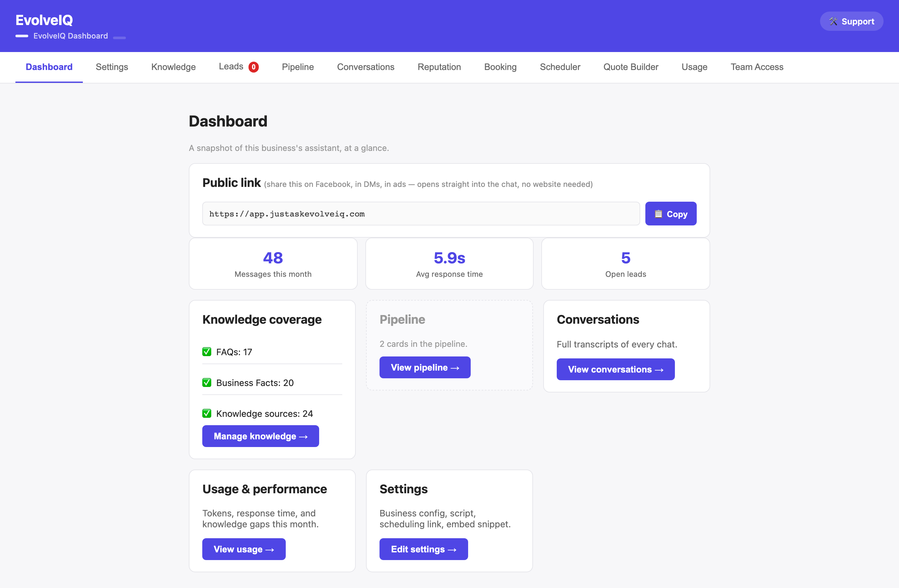Click the 5 Open leads card
899x588 pixels.
(625, 264)
